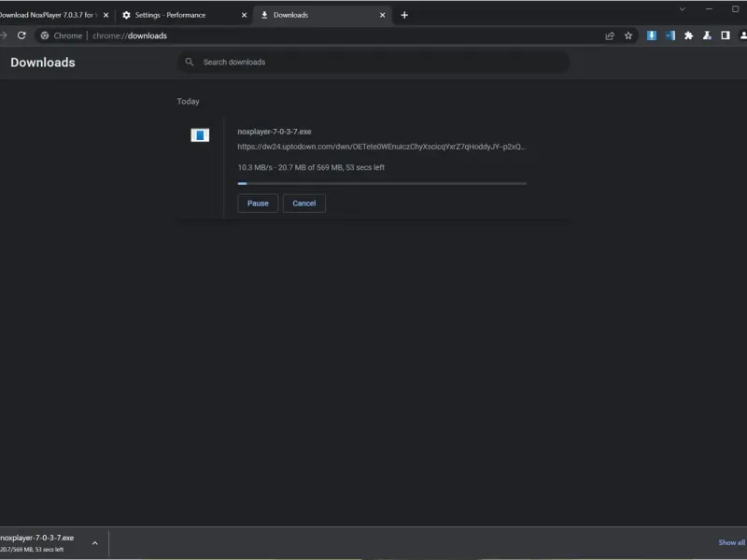Bookmark this page with the star icon

[x=628, y=35]
